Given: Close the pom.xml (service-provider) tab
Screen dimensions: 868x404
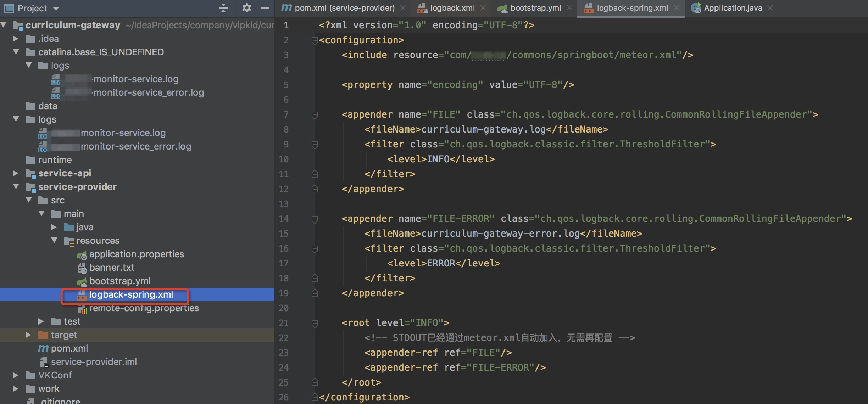Looking at the screenshot, I should (x=403, y=8).
